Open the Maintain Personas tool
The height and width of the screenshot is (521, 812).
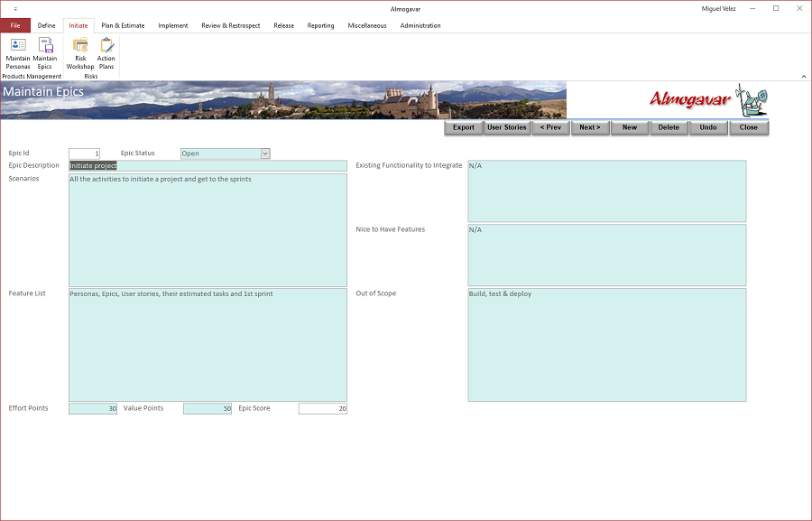pos(18,53)
